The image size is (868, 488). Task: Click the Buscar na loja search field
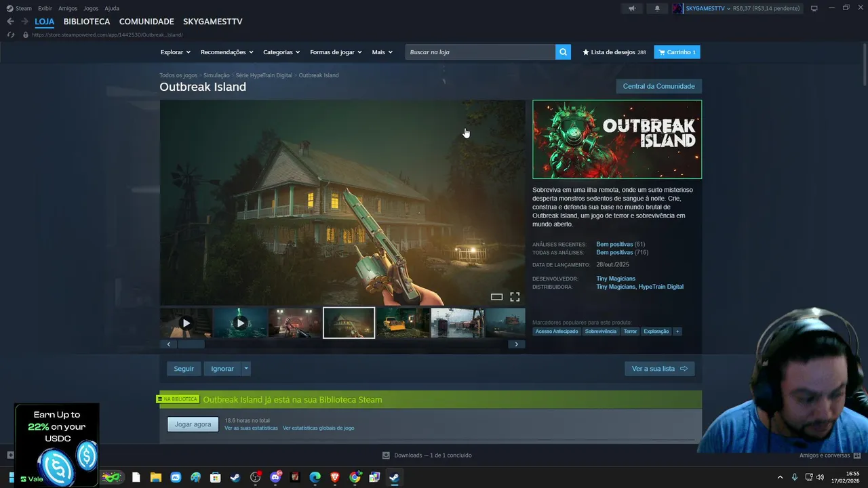pos(480,52)
